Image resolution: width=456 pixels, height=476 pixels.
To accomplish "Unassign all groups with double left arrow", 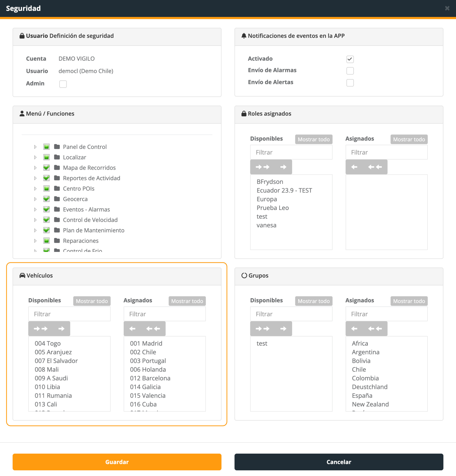I will click(x=375, y=329).
